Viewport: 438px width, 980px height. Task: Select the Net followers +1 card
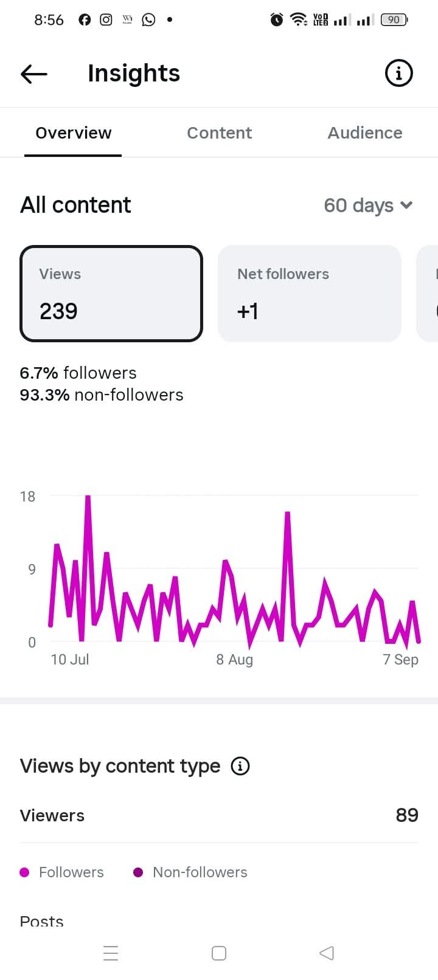(310, 294)
